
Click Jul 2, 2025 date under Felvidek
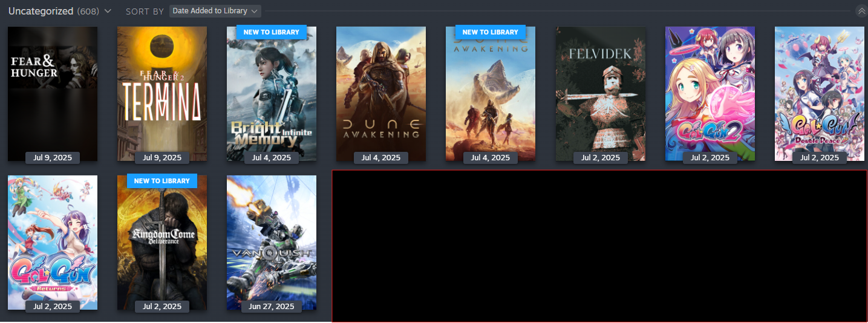[x=601, y=158]
